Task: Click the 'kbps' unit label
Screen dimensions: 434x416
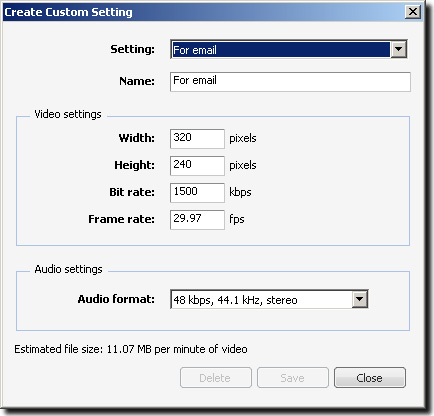Action: (240, 192)
